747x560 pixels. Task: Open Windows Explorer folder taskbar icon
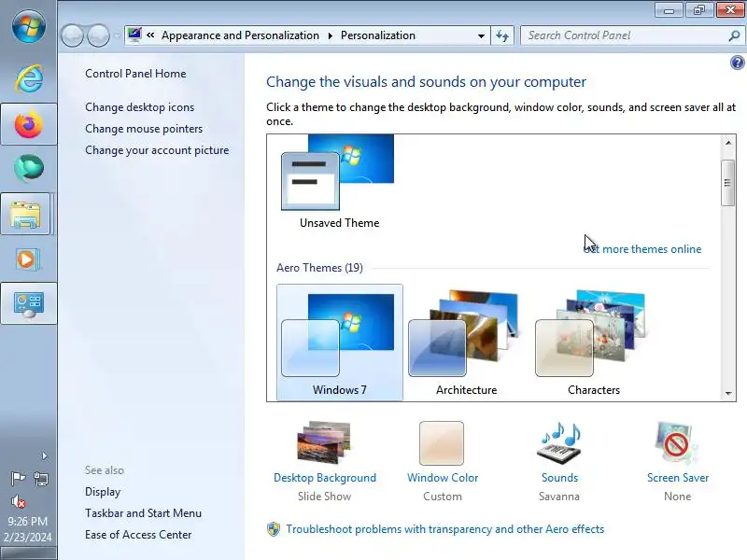coord(26,215)
